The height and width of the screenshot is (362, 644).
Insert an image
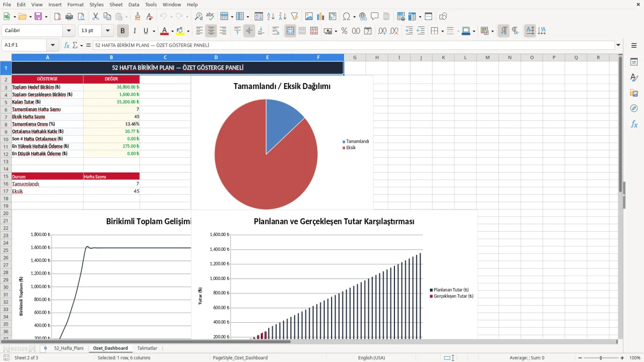coord(309,17)
